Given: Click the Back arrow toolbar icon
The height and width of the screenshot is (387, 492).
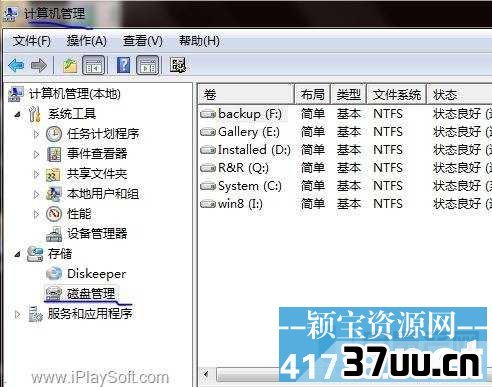Looking at the screenshot, I should (17, 65).
